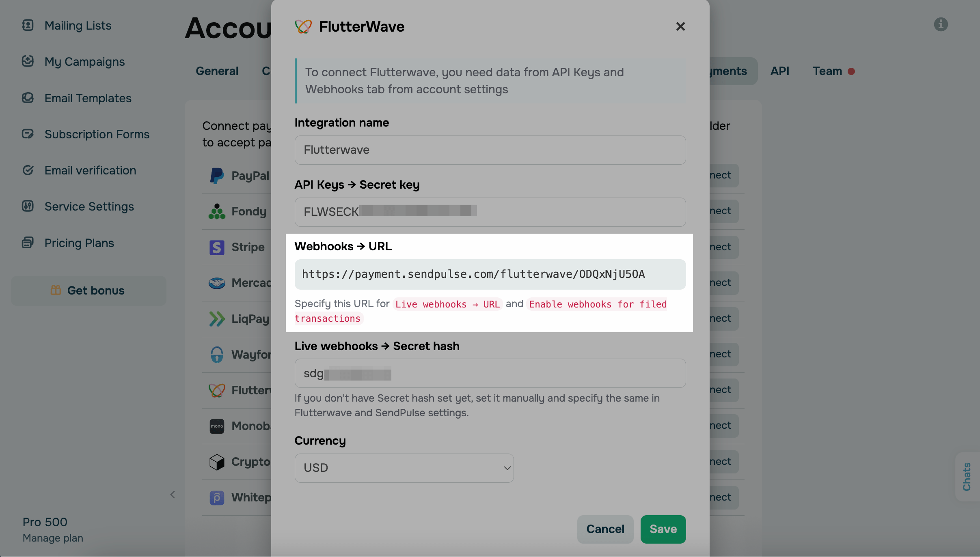Open the Currency USD dropdown
The width and height of the screenshot is (980, 557).
404,468
